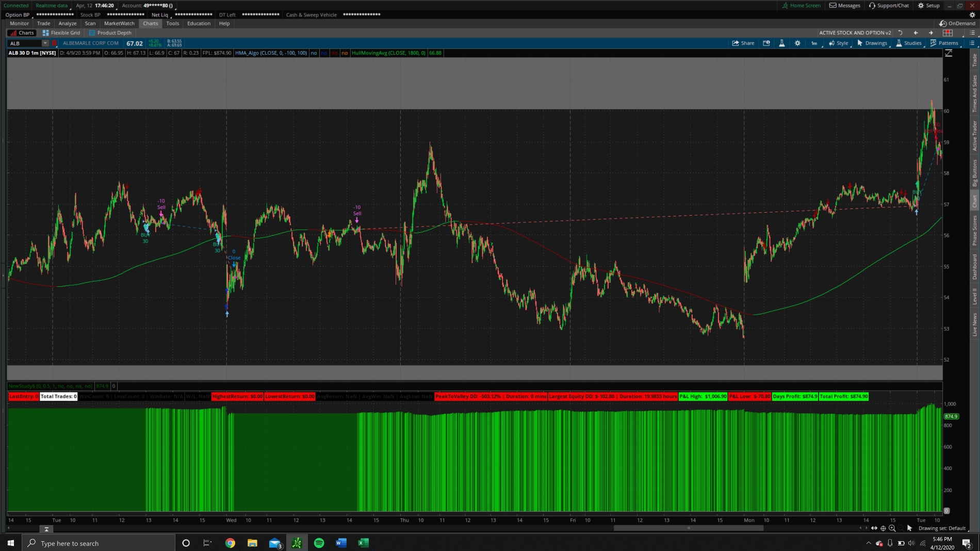Open the Realtime data dropdown
Screen dimensions: 980x551
(52, 6)
